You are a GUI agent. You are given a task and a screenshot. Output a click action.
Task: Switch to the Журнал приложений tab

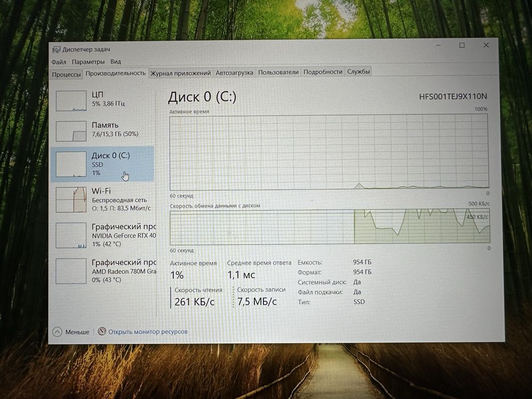[x=181, y=73]
